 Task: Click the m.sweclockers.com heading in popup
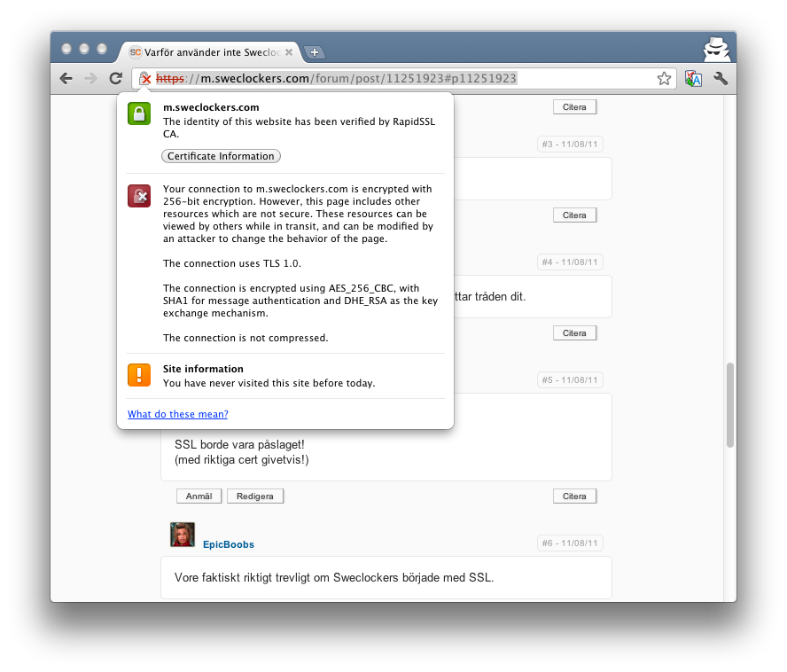[x=211, y=107]
